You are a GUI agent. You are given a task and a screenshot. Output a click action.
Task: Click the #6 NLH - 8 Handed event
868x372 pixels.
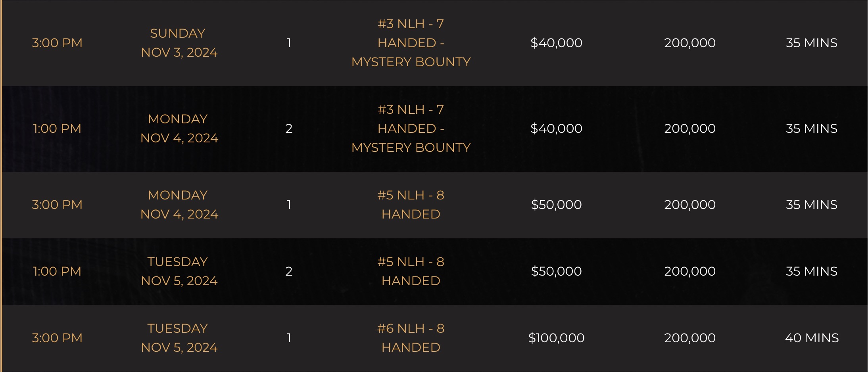click(411, 338)
